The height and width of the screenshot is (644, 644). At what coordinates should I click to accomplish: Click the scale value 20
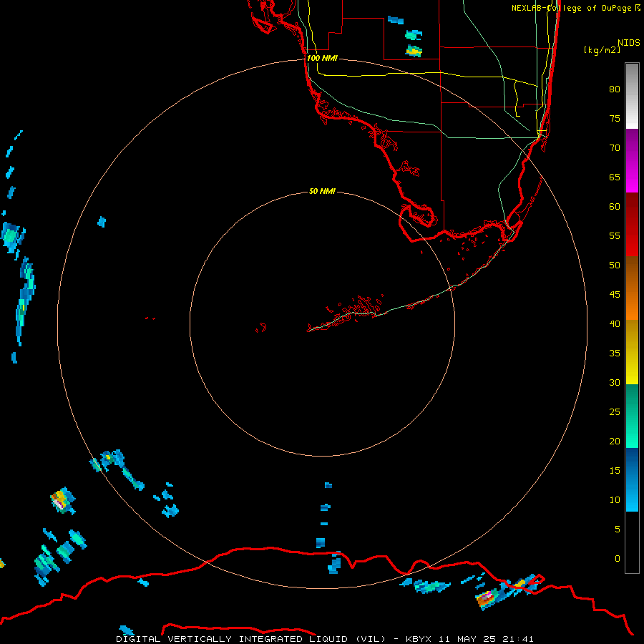[615, 441]
